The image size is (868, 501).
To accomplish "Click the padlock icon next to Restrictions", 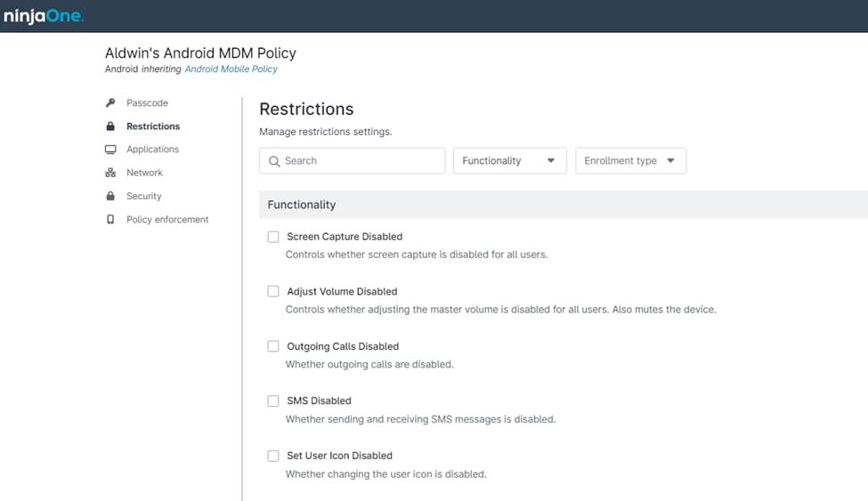I will pyautogui.click(x=110, y=126).
